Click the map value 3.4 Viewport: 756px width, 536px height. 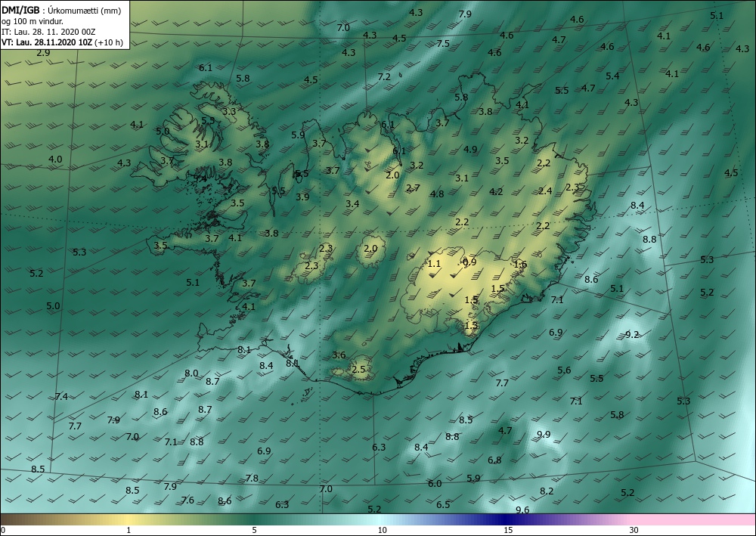click(352, 204)
